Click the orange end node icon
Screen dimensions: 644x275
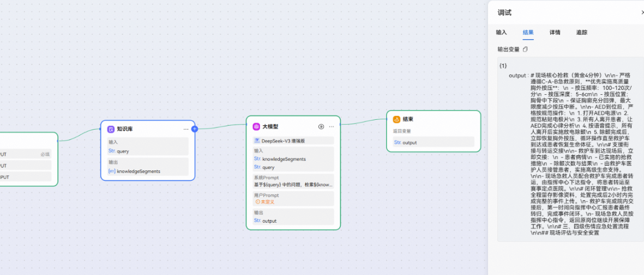(x=396, y=119)
